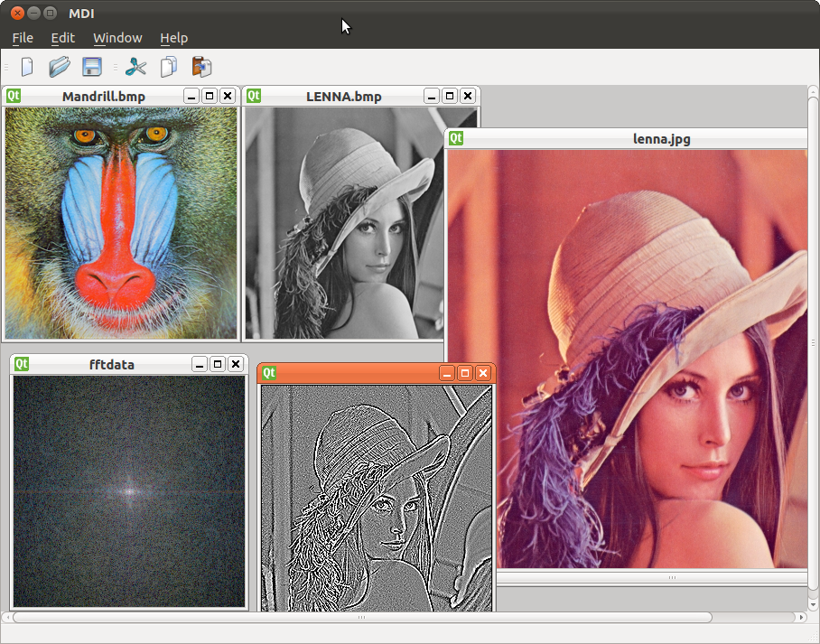Click the Qt icon in the orange untitled window
Screen dimensions: 820x644
269,372
